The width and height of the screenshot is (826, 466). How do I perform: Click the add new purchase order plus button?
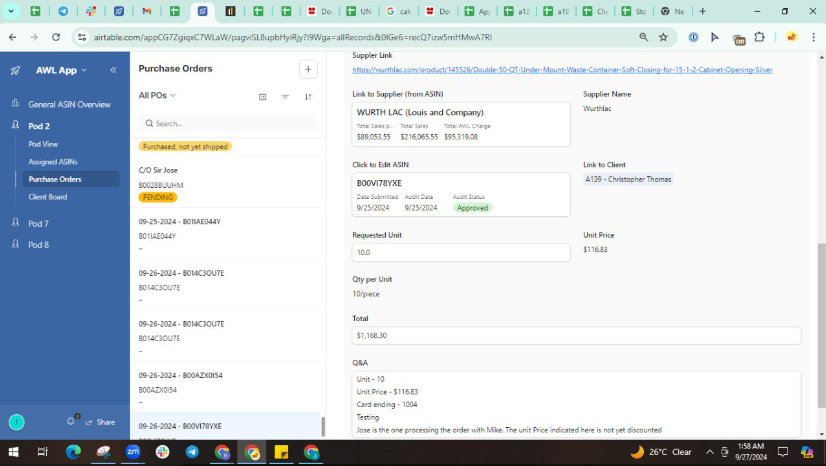(308, 69)
